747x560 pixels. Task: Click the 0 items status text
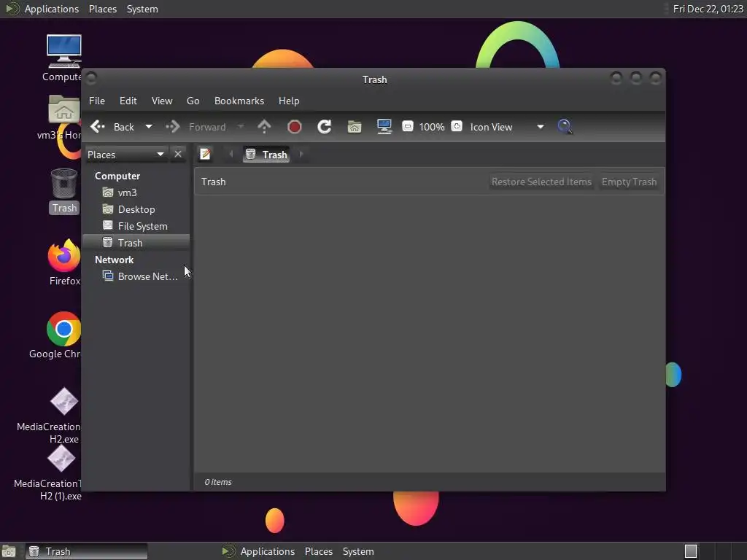pyautogui.click(x=218, y=482)
